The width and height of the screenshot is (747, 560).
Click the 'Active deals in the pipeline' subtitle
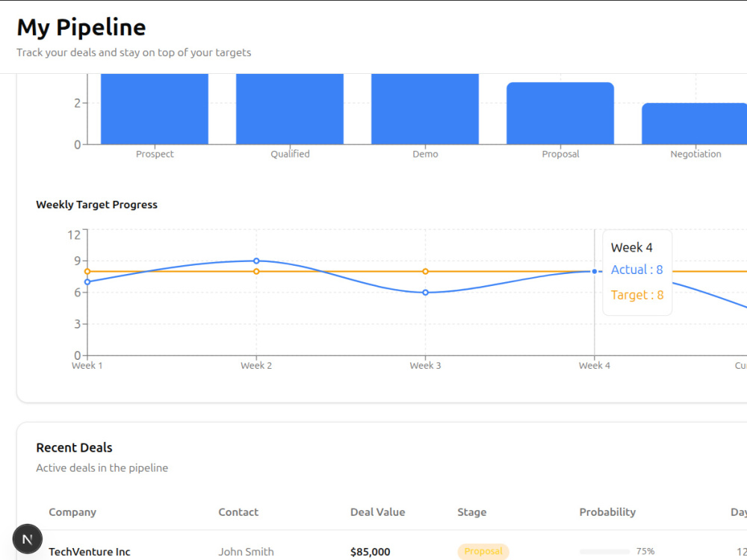click(102, 468)
